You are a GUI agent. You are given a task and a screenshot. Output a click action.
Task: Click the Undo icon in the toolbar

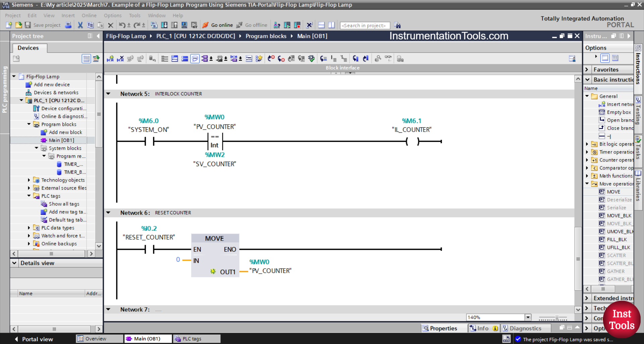pyautogui.click(x=122, y=25)
